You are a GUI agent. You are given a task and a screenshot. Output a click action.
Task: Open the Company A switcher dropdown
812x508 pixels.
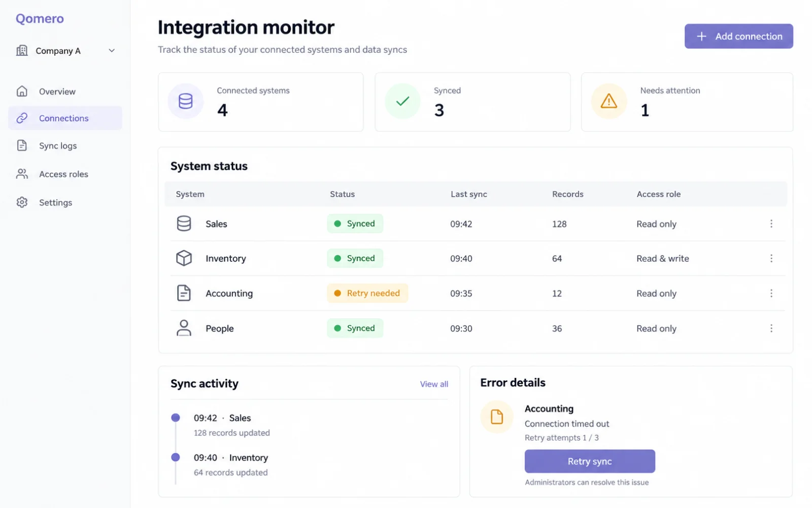66,51
